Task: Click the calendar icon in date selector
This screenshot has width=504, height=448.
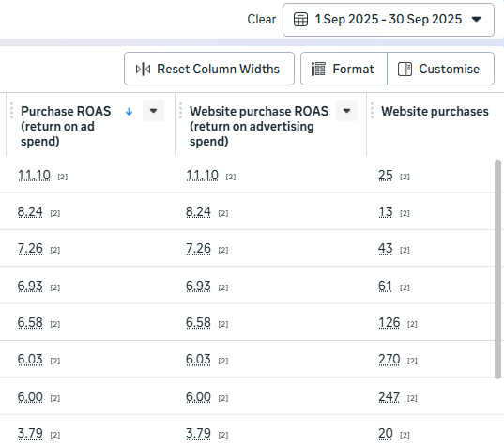Action: [x=301, y=20]
